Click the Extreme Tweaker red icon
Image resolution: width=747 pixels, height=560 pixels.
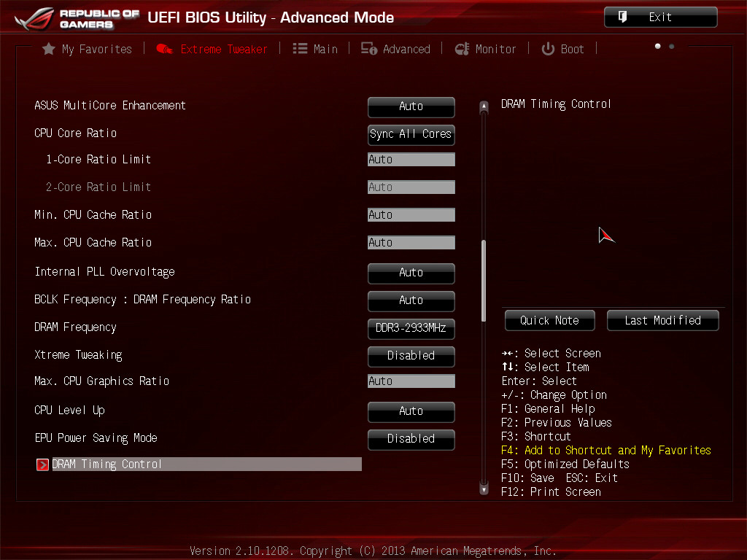tap(164, 49)
